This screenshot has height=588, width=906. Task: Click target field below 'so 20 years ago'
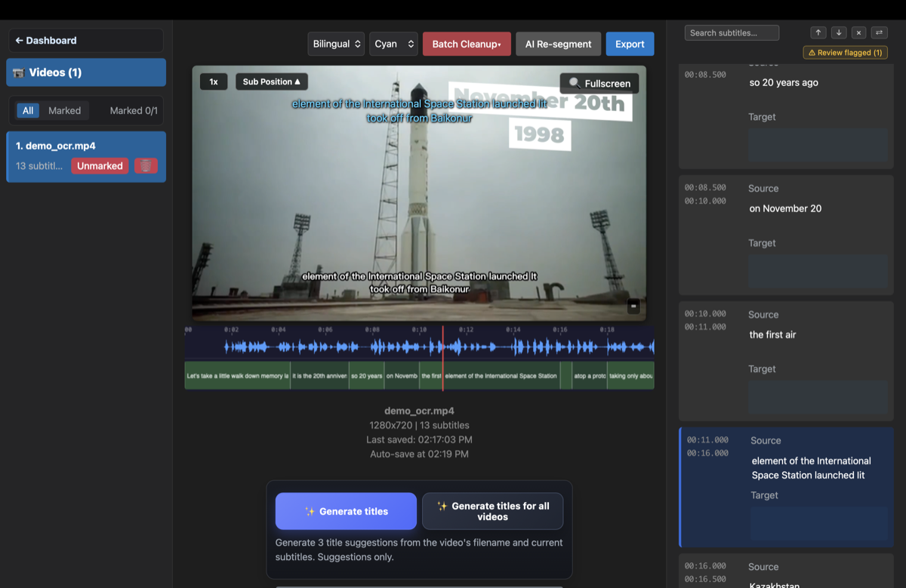818,144
